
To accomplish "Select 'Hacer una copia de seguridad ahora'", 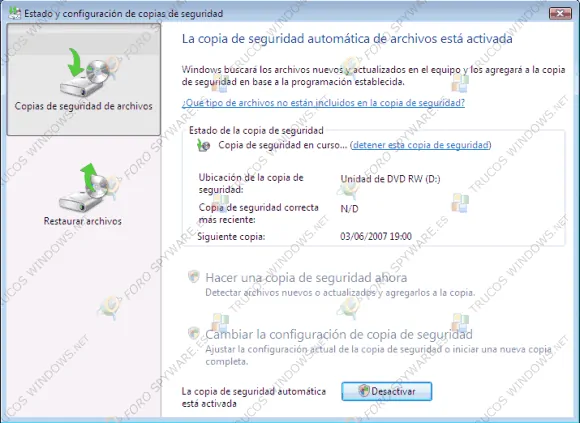I will pyautogui.click(x=306, y=277).
